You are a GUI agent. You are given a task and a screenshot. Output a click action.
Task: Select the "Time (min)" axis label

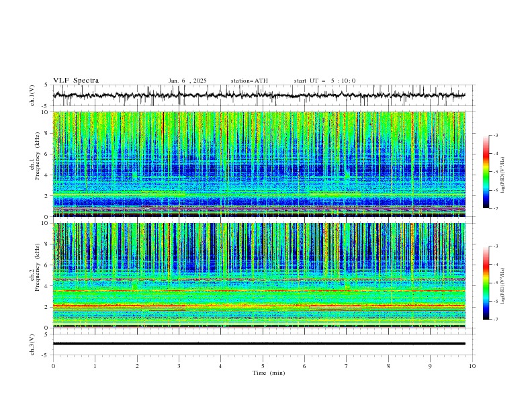tap(269, 373)
